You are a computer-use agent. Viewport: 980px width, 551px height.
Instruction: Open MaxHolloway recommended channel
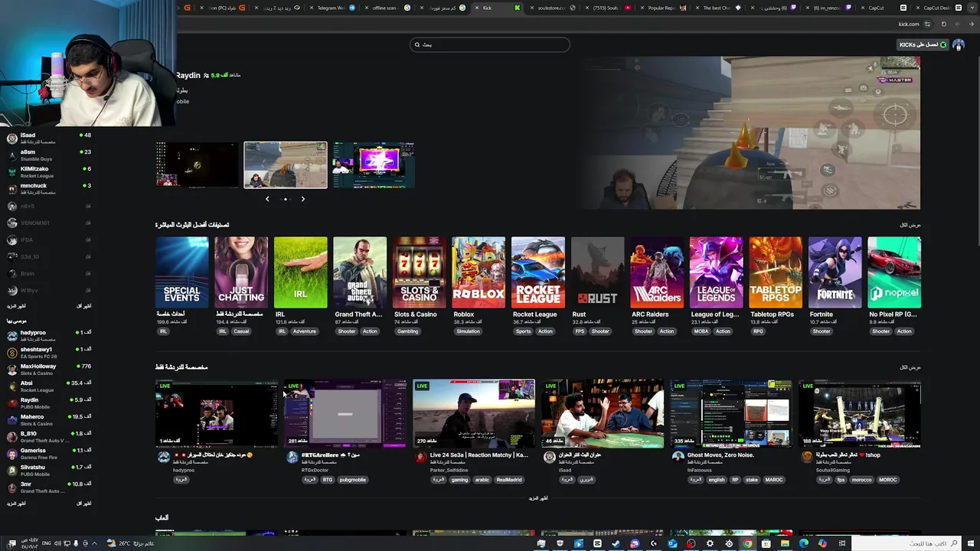[x=47, y=370]
